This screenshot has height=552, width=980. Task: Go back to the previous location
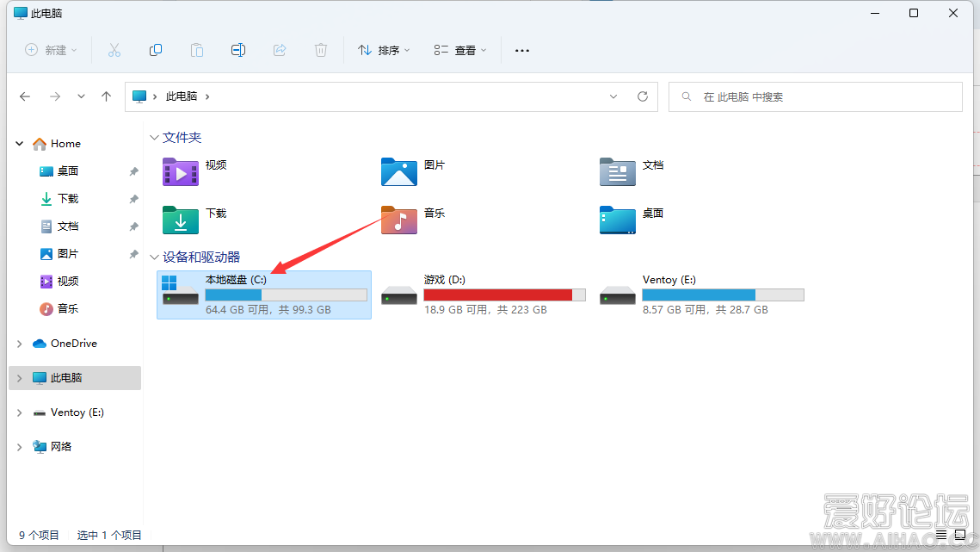25,96
